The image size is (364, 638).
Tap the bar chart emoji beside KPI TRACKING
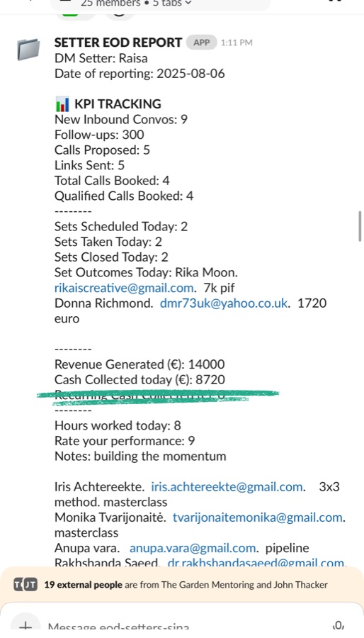[62, 104]
